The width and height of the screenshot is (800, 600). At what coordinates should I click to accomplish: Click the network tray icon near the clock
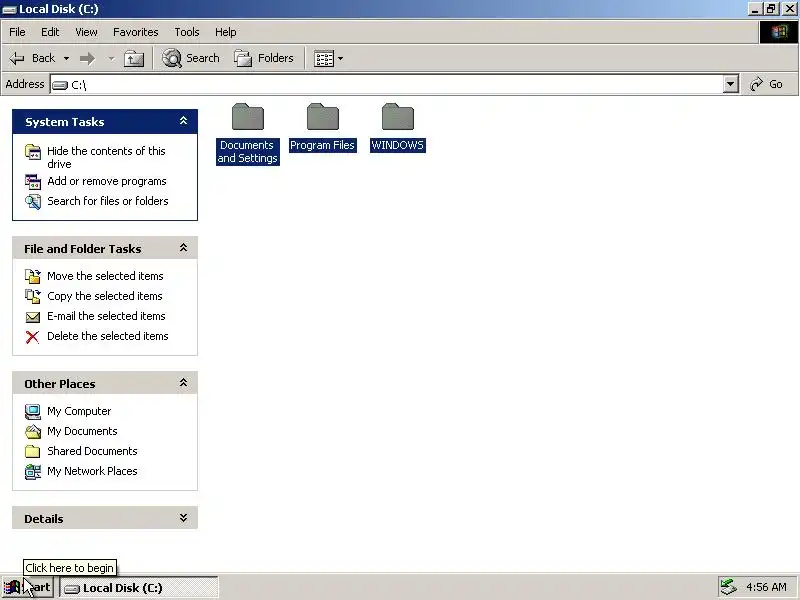729,587
